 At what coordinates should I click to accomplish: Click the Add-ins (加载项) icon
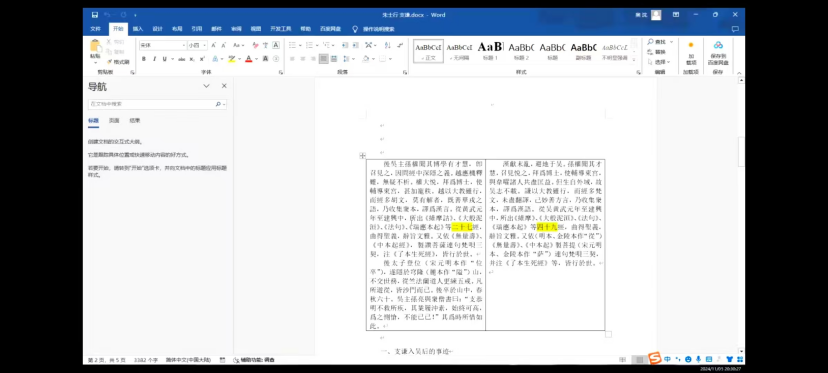(690, 46)
